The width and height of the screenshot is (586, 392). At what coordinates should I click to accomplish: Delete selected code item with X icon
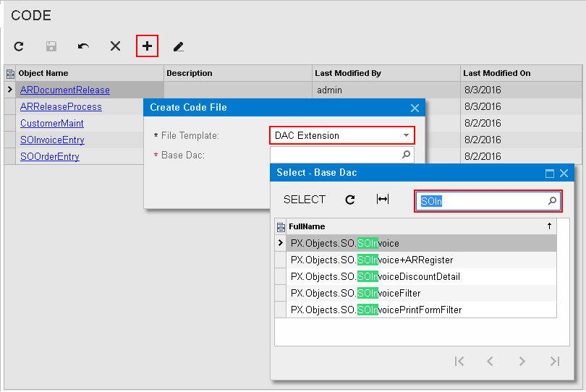116,46
